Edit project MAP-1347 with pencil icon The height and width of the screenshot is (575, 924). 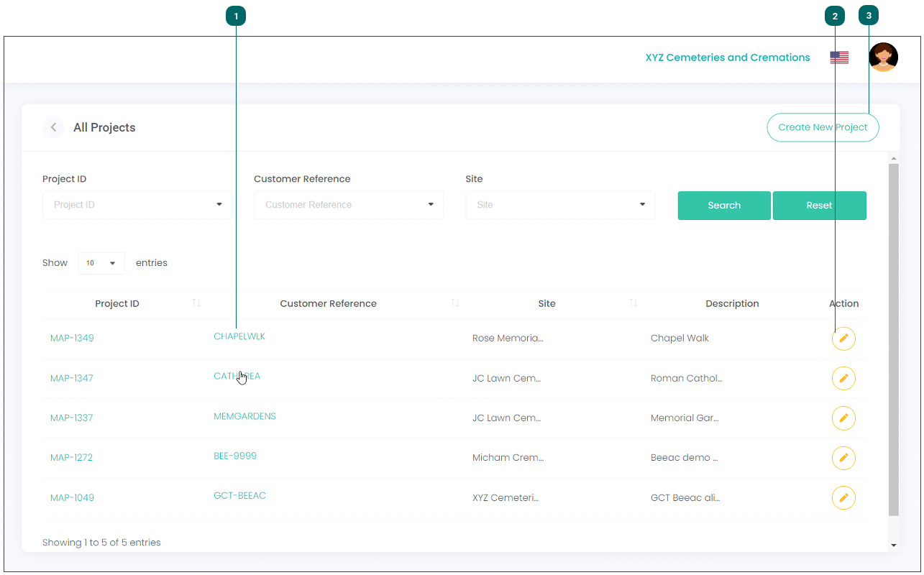coord(843,378)
